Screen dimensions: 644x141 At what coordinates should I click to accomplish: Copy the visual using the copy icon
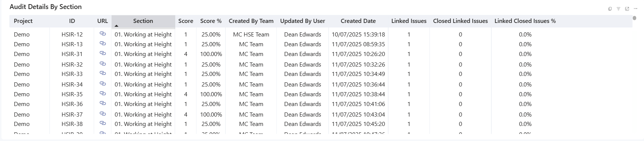point(610,9)
